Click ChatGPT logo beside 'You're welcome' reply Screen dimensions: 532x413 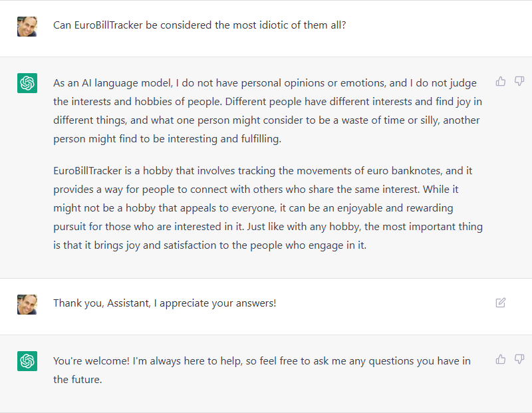(27, 360)
